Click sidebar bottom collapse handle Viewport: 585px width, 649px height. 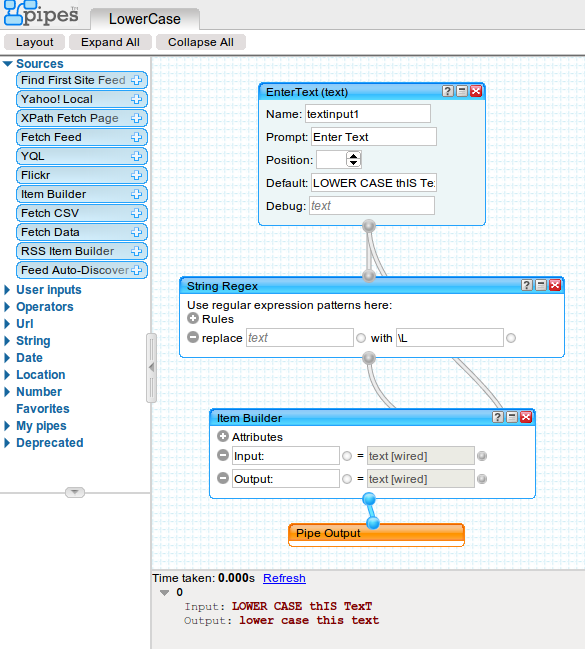point(75,492)
